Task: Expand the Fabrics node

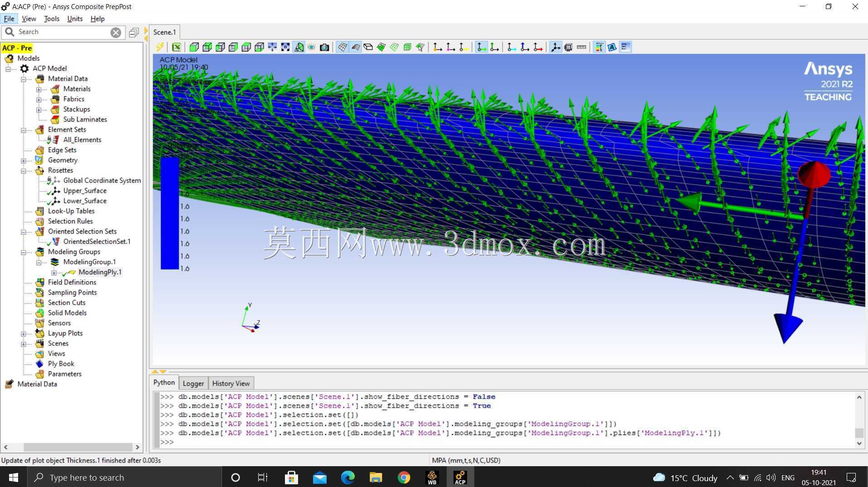Action: pyautogui.click(x=39, y=100)
